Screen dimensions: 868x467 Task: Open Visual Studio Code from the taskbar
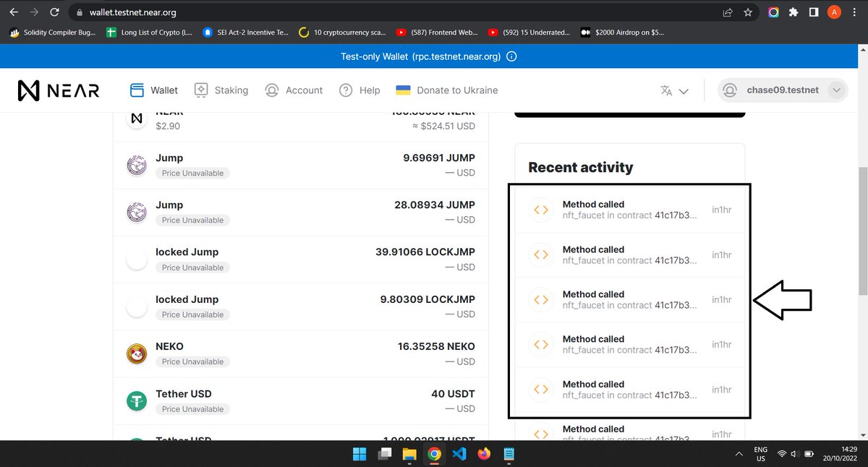[459, 454]
